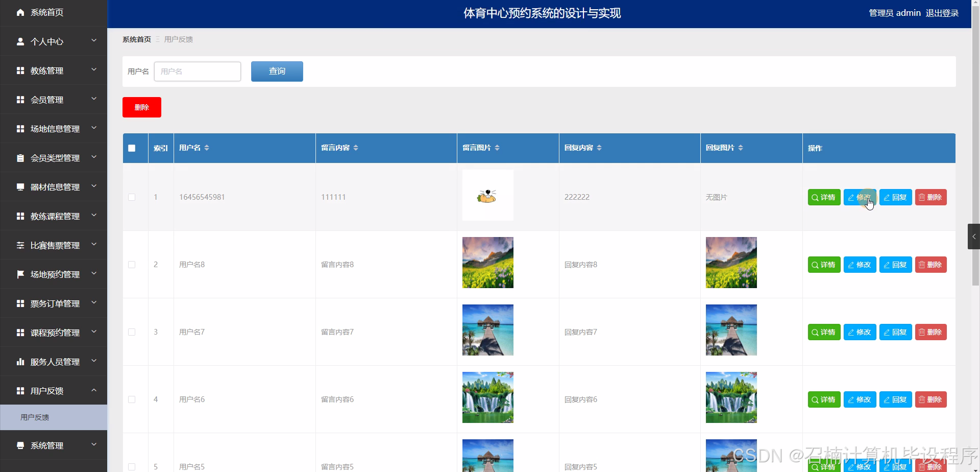This screenshot has width=980, height=472.
Task: Click the grid icon beside 用户反馈 menu
Action: click(x=20, y=391)
